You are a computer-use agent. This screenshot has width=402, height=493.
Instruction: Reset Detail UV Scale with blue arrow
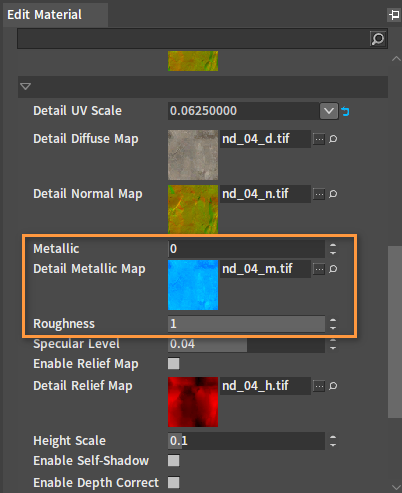click(x=345, y=111)
